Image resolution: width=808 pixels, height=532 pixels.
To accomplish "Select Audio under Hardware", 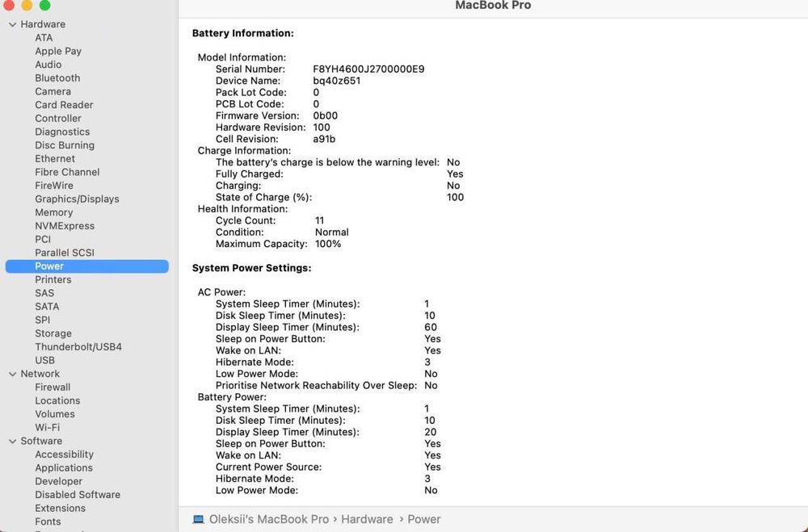I will [48, 65].
